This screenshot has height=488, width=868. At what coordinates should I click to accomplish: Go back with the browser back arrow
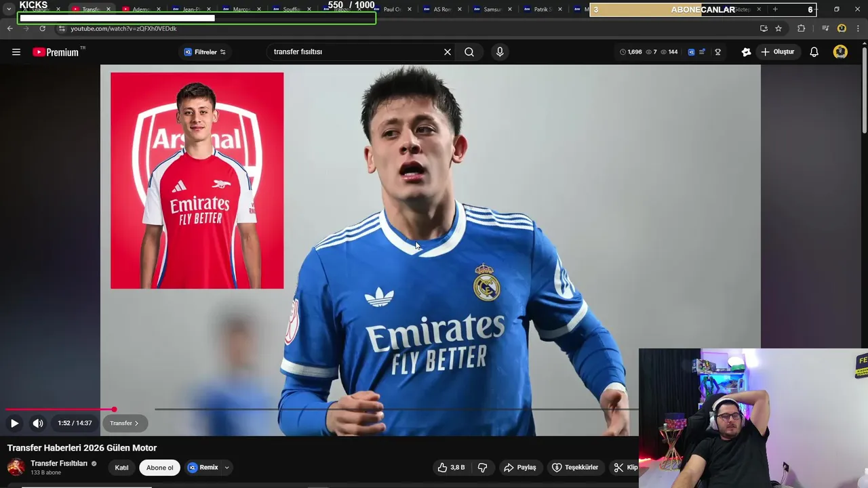[x=9, y=28]
